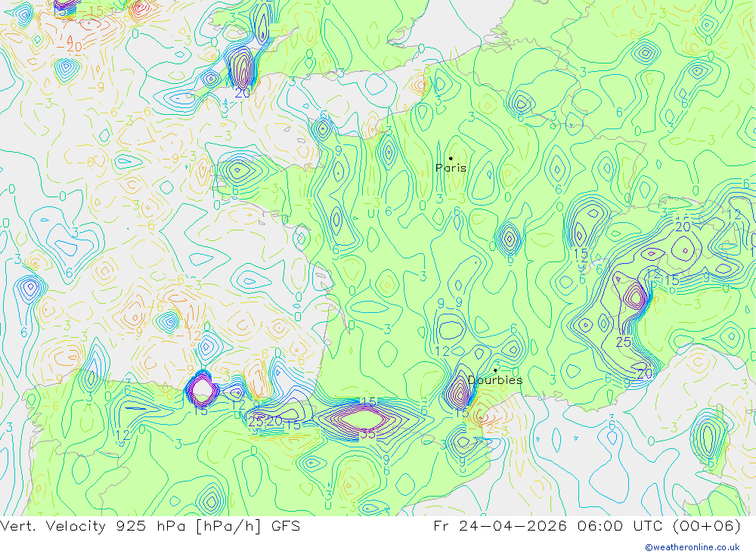The image size is (756, 554).
Task: Click the contour label '25 20' in northern Spain
Action: [265, 422]
